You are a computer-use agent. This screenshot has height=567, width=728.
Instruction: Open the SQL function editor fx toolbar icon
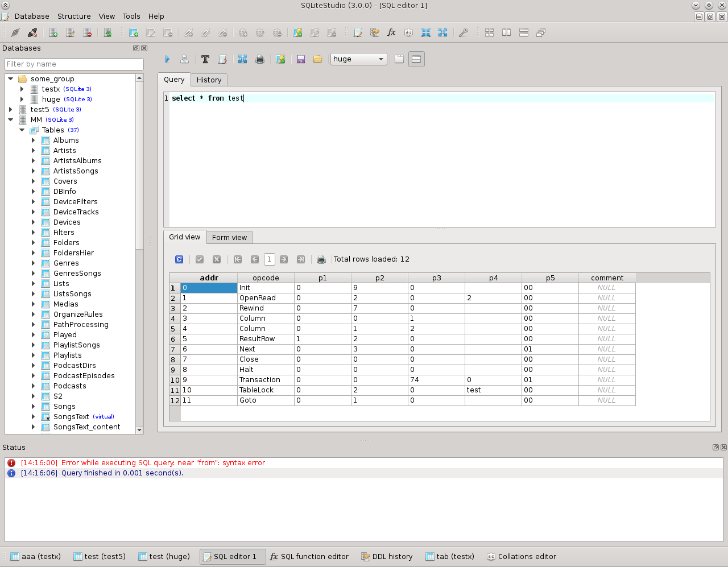pos(391,32)
